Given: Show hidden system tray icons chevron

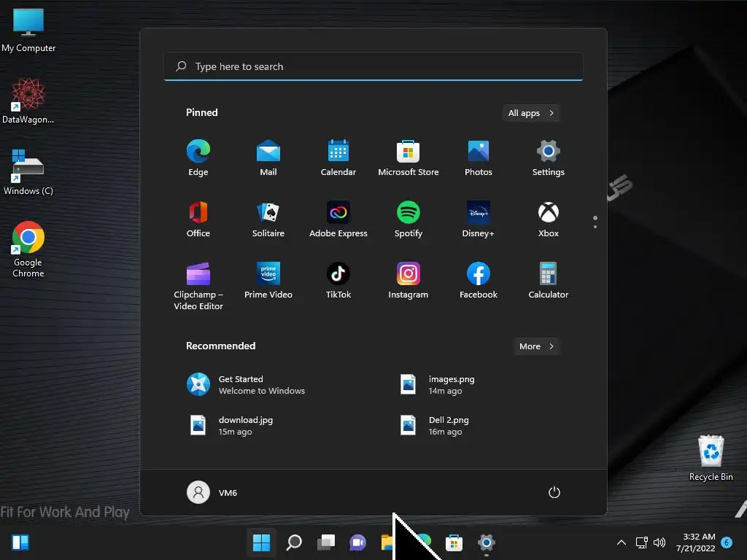Looking at the screenshot, I should click(622, 542).
